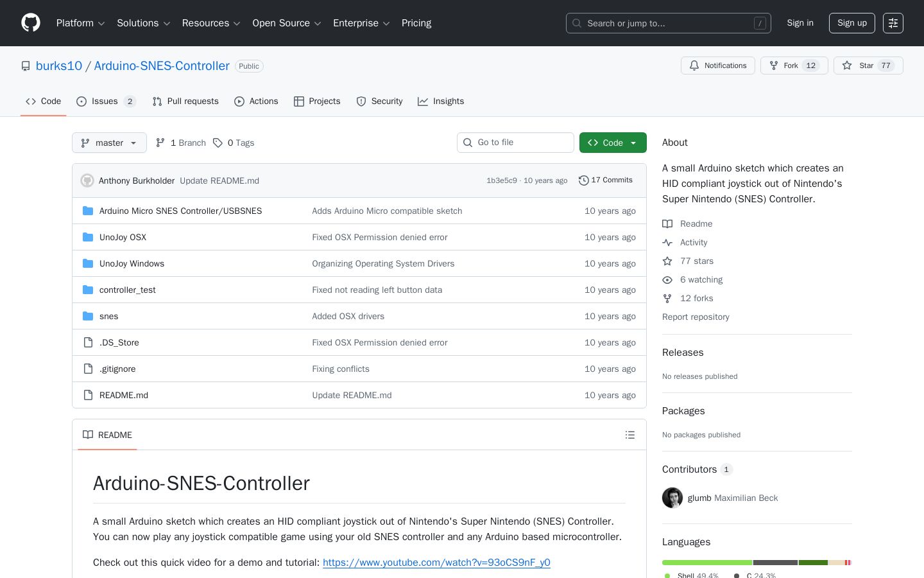Viewport: 924px width, 578px height.
Task: Click the file icon for README.md
Action: pos(88,395)
